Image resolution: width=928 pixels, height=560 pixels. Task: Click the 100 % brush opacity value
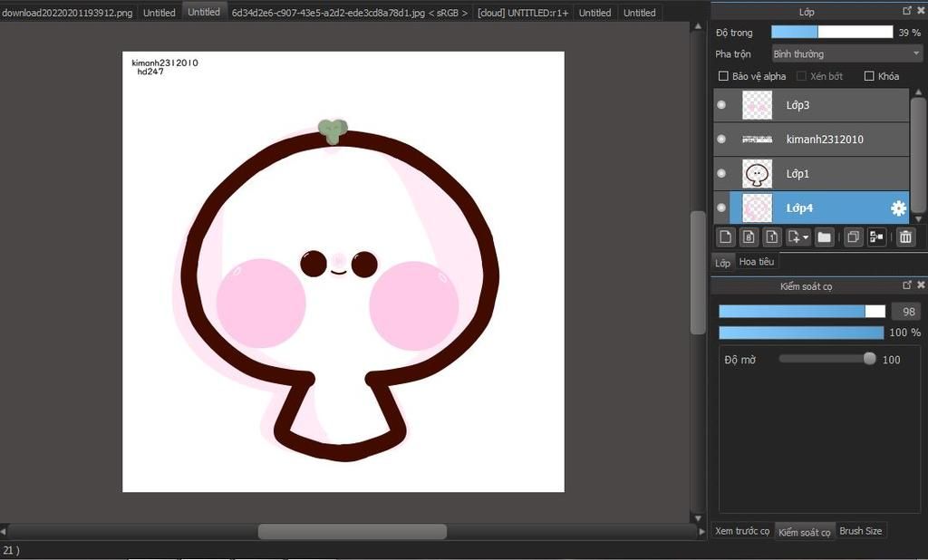tap(905, 333)
